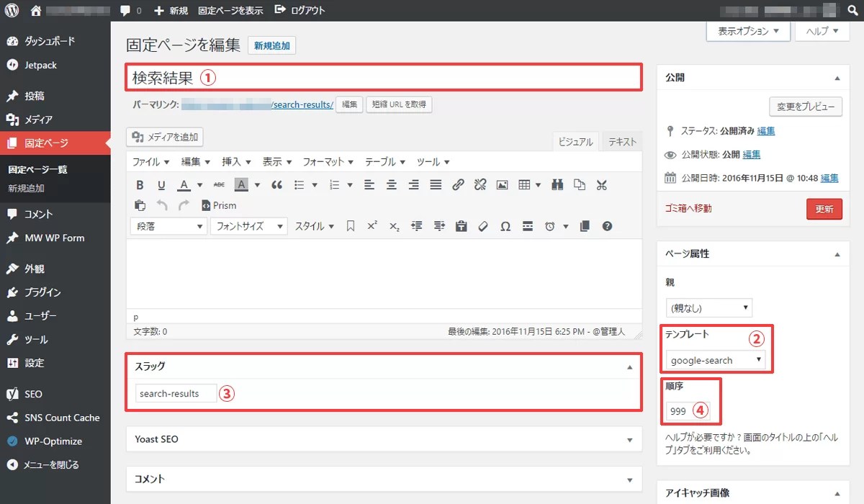Viewport: 864px width, 504px height.
Task: Open 編集 menu in editor
Action: (x=195, y=162)
